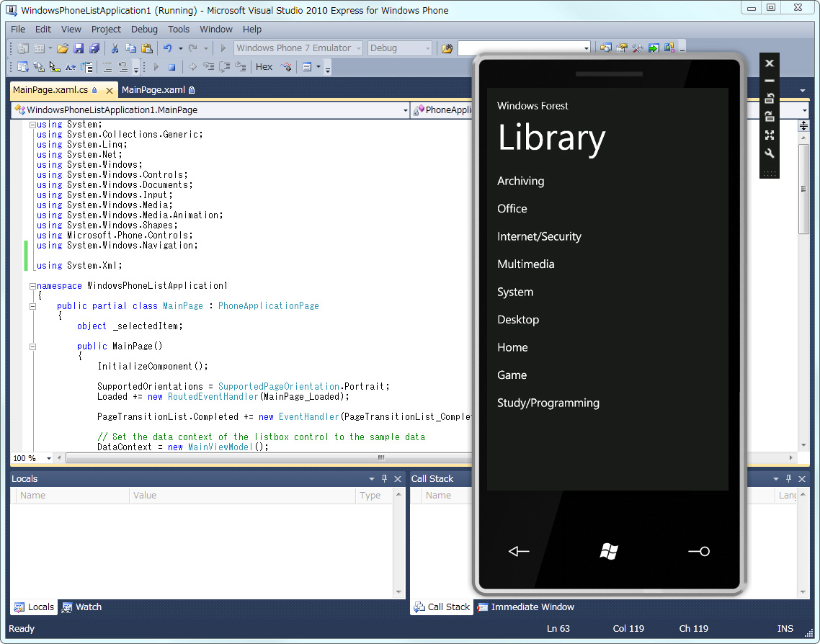Click the Fit to Screen emulator icon

pos(770,135)
